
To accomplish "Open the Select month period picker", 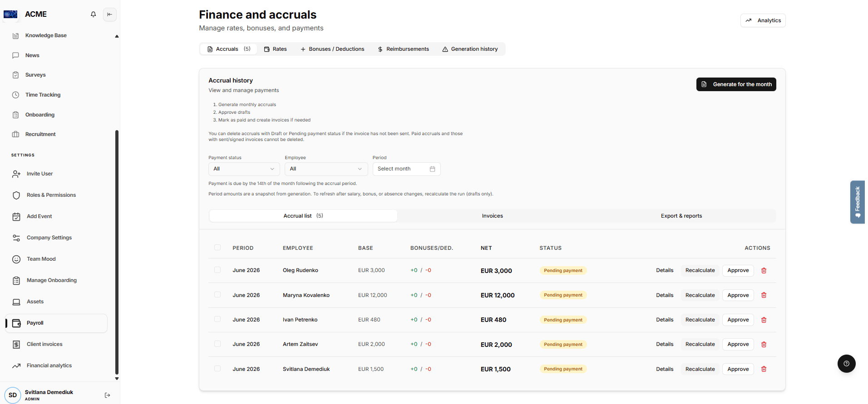I will 406,169.
